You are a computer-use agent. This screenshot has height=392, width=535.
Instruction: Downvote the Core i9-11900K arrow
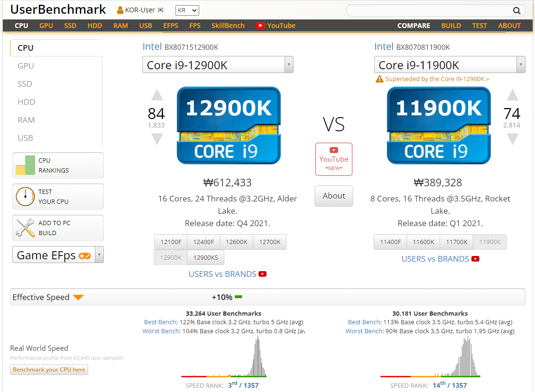point(512,139)
